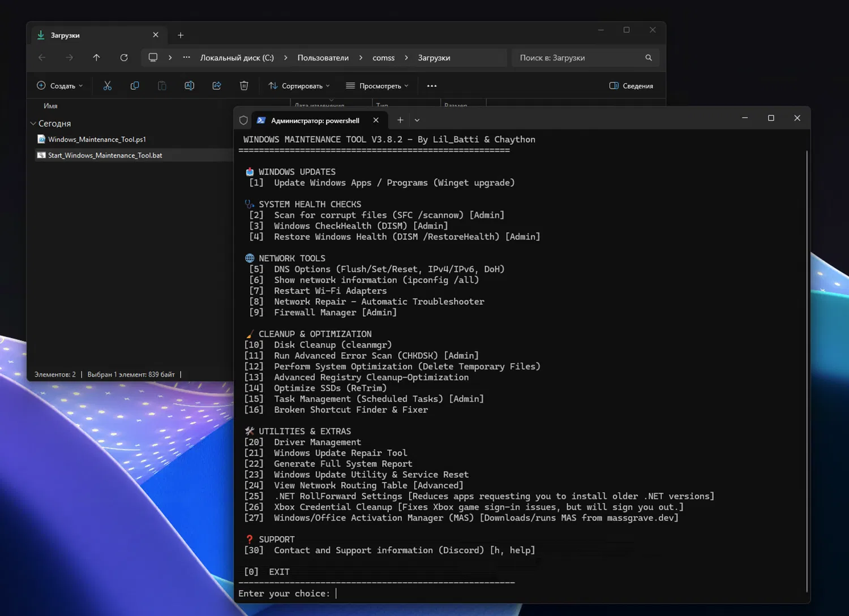
Task: Click menu line [5] DNS Options
Action: tap(376, 269)
